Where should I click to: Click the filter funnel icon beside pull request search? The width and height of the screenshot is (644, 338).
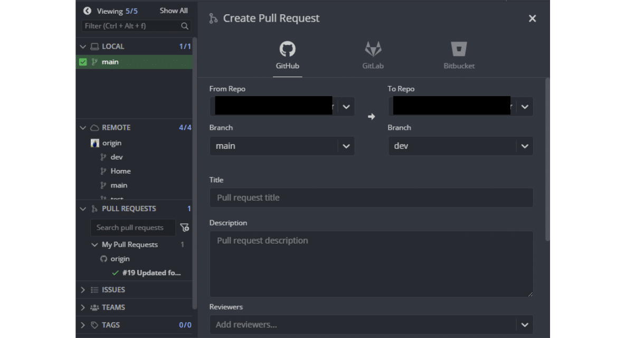(x=183, y=227)
